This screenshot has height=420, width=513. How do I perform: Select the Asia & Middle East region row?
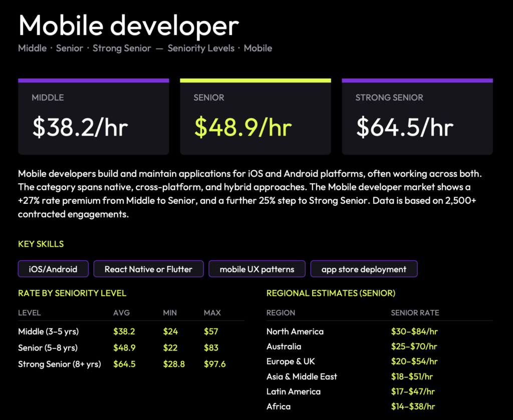pyautogui.click(x=380, y=376)
